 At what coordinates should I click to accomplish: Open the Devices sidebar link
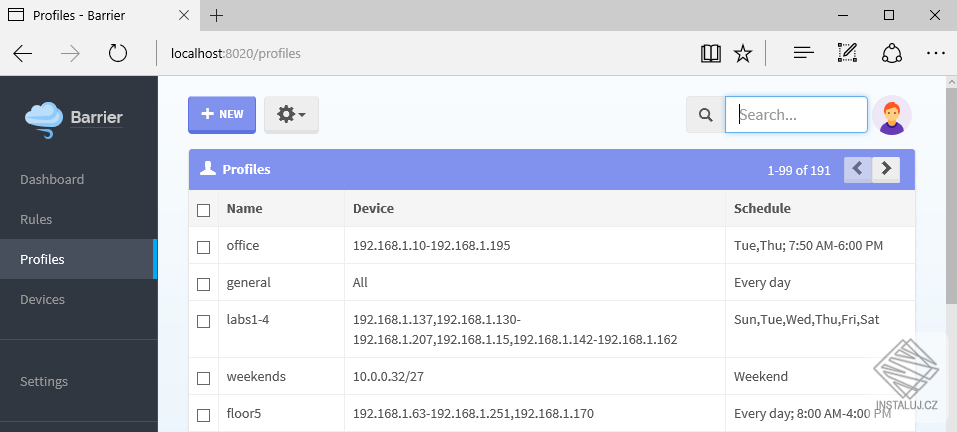click(42, 300)
